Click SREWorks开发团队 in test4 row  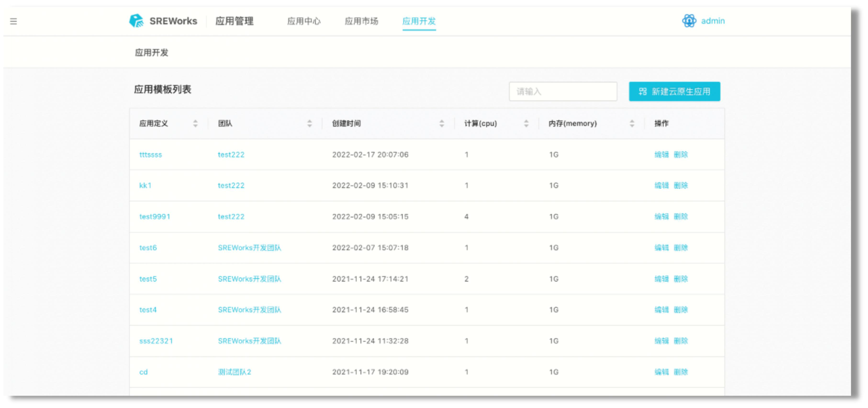tap(250, 310)
